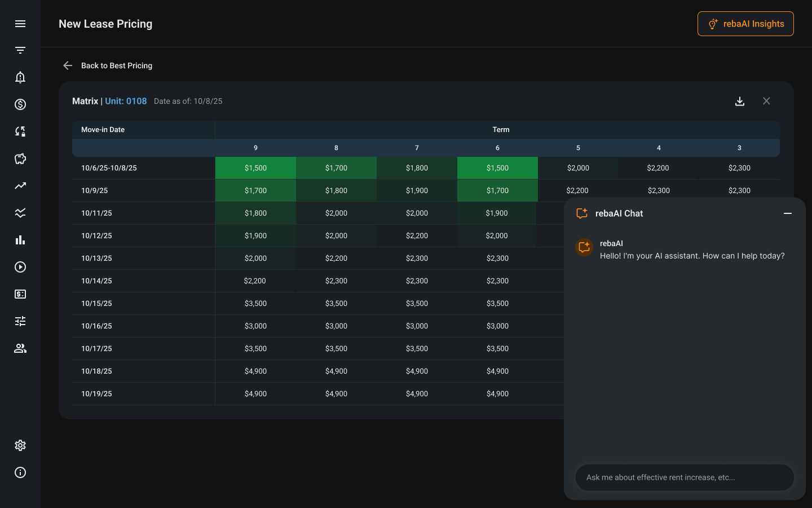The image size is (812, 508).
Task: Select $2,000 for 10/6/25-10/8/25 term 5
Action: [x=578, y=168]
